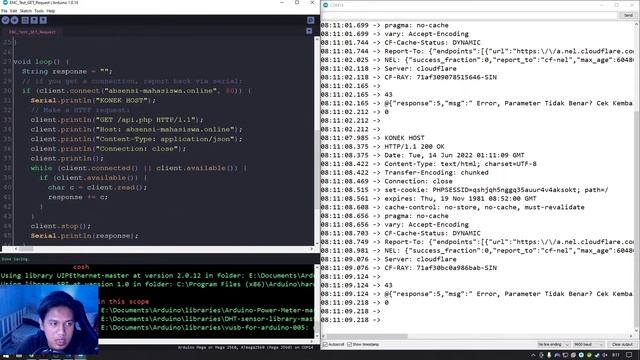Select the ENC_Test_GET_Request sketch tab
The image size is (640, 360).
click(x=32, y=32)
